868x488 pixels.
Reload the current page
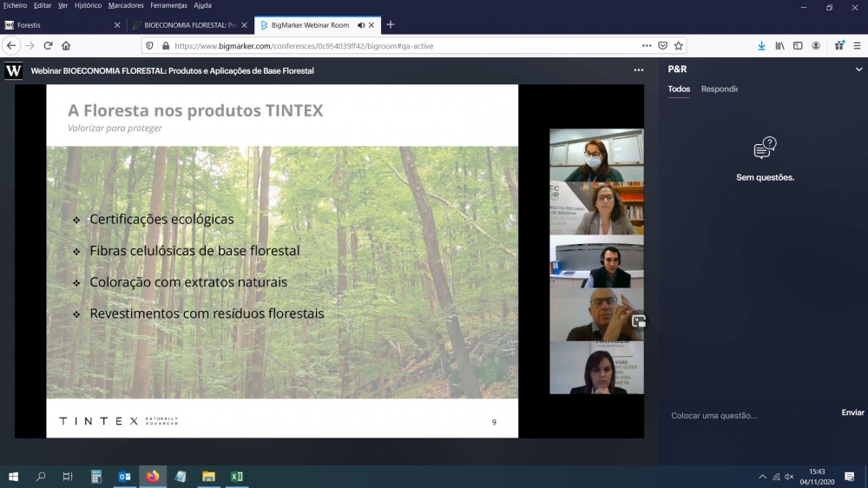[x=48, y=46]
